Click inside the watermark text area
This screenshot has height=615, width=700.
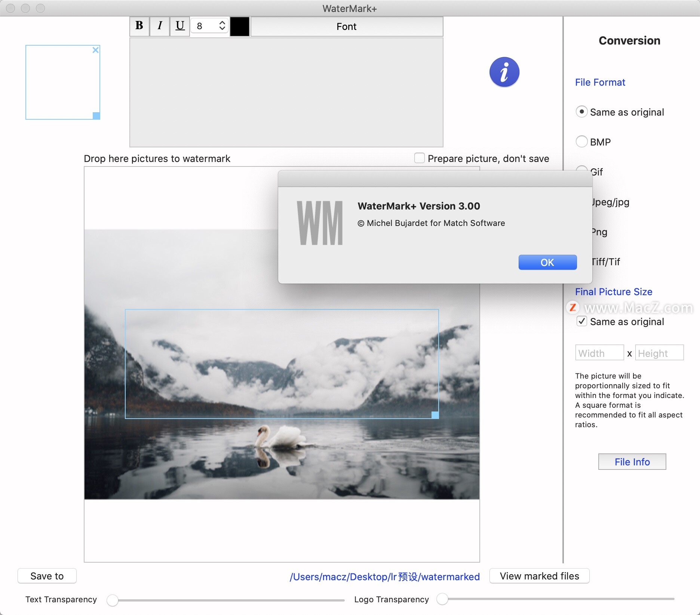286,92
